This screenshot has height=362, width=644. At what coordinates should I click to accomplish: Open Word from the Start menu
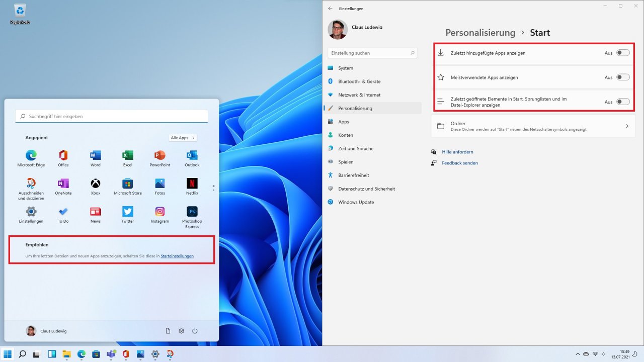tap(96, 158)
